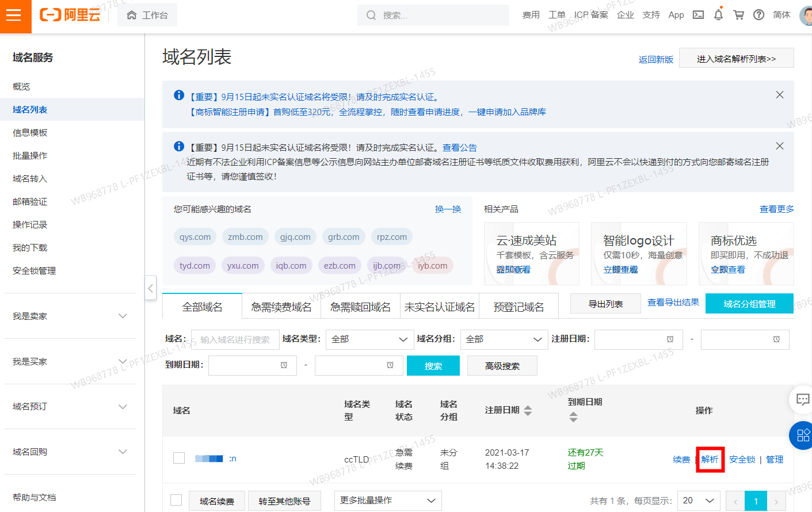This screenshot has width=812, height=512.
Task: Open 安全锁管理 in sidebar
Action: (x=35, y=270)
